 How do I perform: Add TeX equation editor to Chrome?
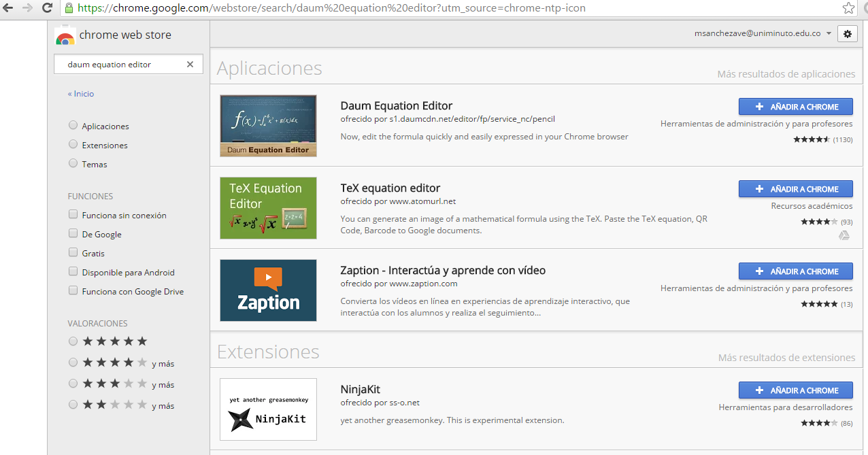[x=795, y=189]
